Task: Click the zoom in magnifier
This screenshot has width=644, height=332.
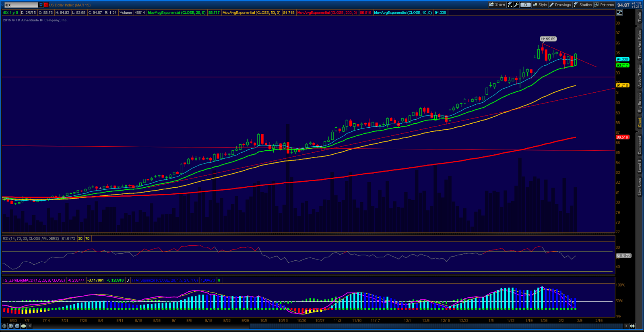Action: pyautogui.click(x=11, y=326)
